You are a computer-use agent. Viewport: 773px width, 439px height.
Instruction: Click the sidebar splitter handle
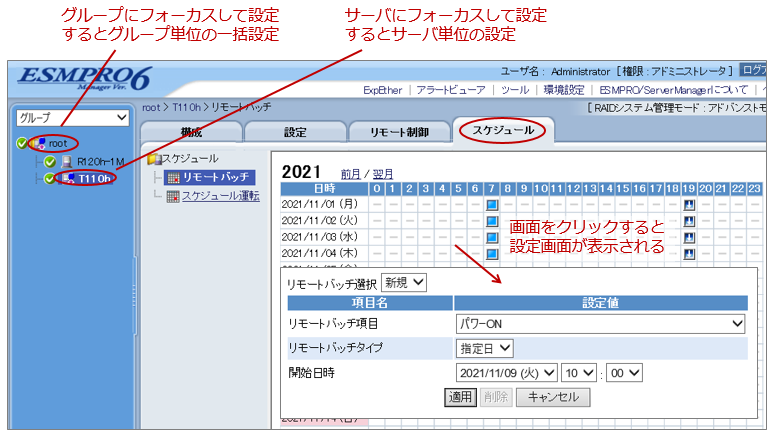pyautogui.click(x=134, y=296)
